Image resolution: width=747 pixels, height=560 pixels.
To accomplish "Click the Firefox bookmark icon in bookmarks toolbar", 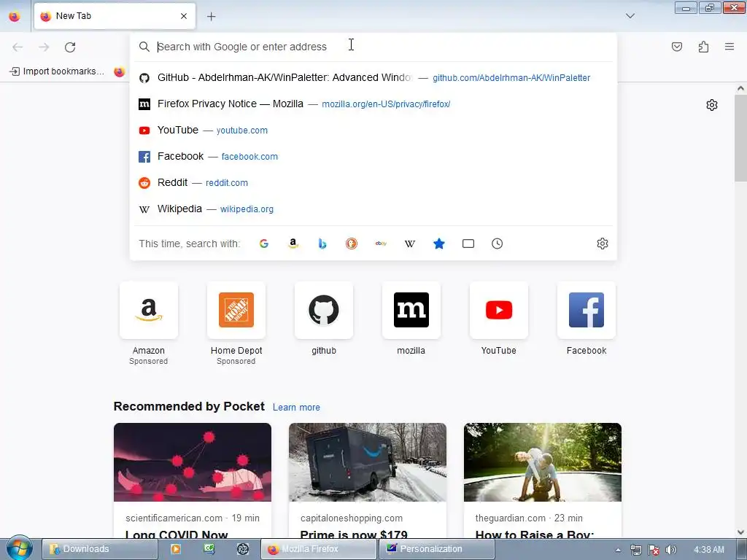I will (x=119, y=71).
